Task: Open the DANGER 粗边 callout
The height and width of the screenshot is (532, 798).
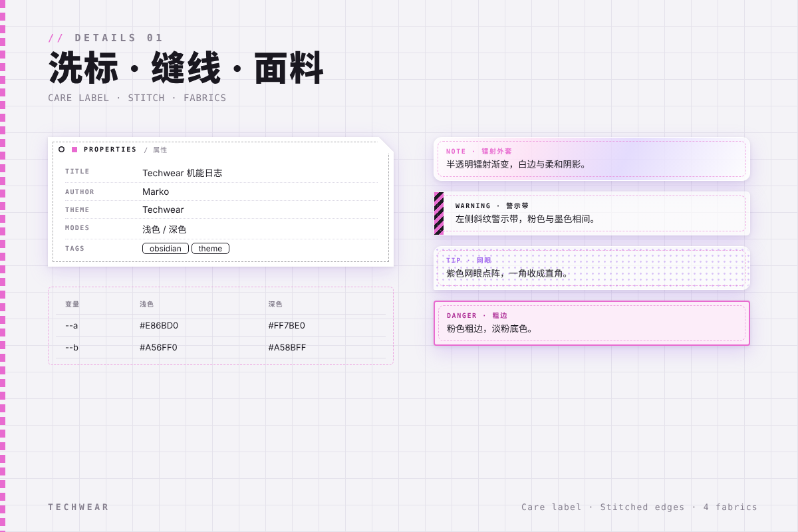Action: pyautogui.click(x=592, y=323)
